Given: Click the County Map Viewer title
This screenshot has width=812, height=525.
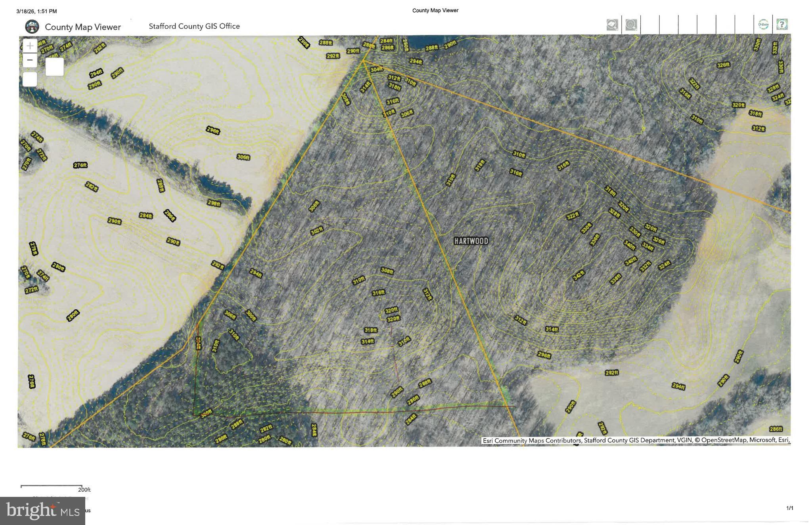Looking at the screenshot, I should click(x=83, y=27).
